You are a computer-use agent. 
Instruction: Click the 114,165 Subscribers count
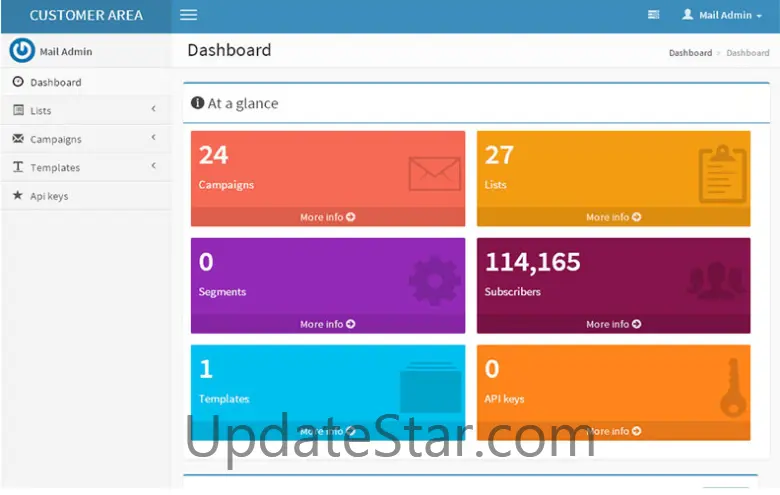(x=533, y=262)
